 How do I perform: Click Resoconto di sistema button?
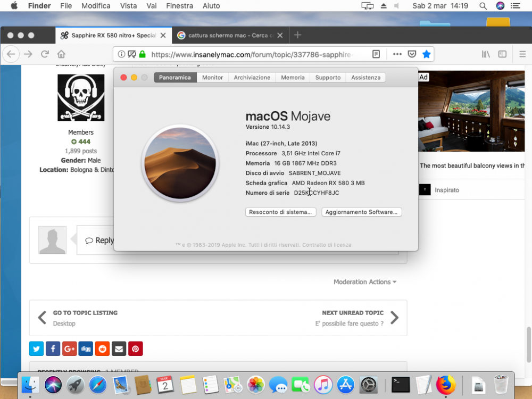[280, 212]
